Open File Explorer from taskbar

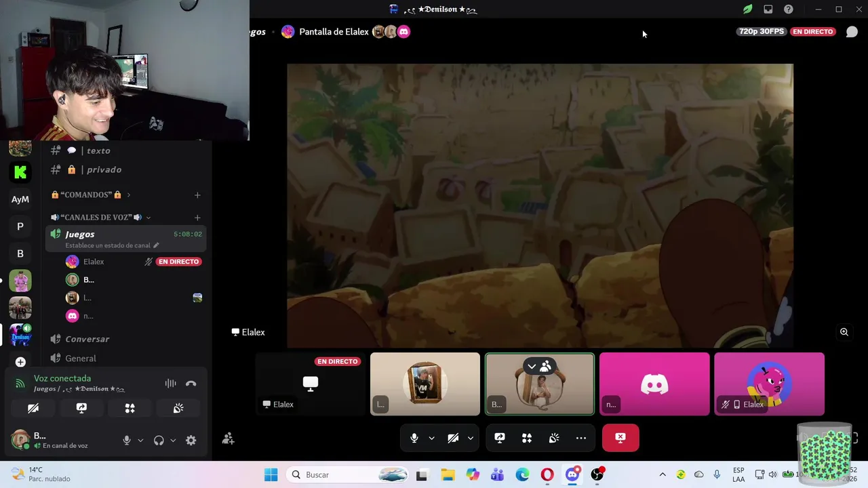(x=447, y=474)
